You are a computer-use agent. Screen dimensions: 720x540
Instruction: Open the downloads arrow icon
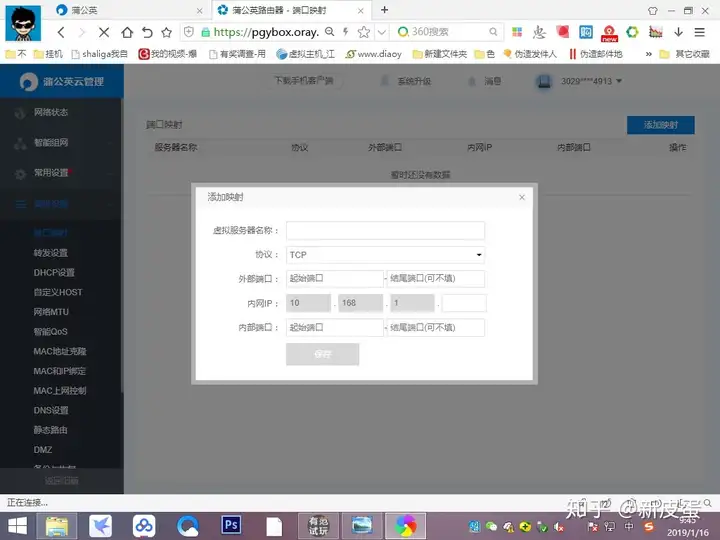click(678, 32)
